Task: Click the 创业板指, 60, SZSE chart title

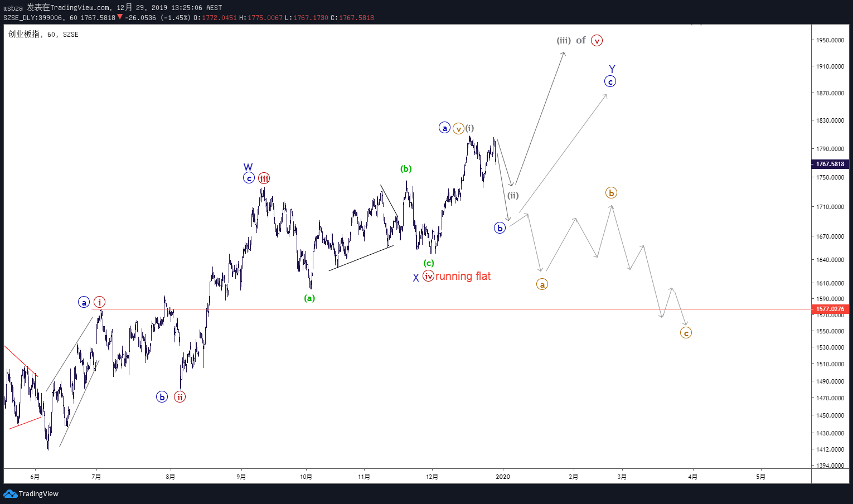Action: [43, 35]
